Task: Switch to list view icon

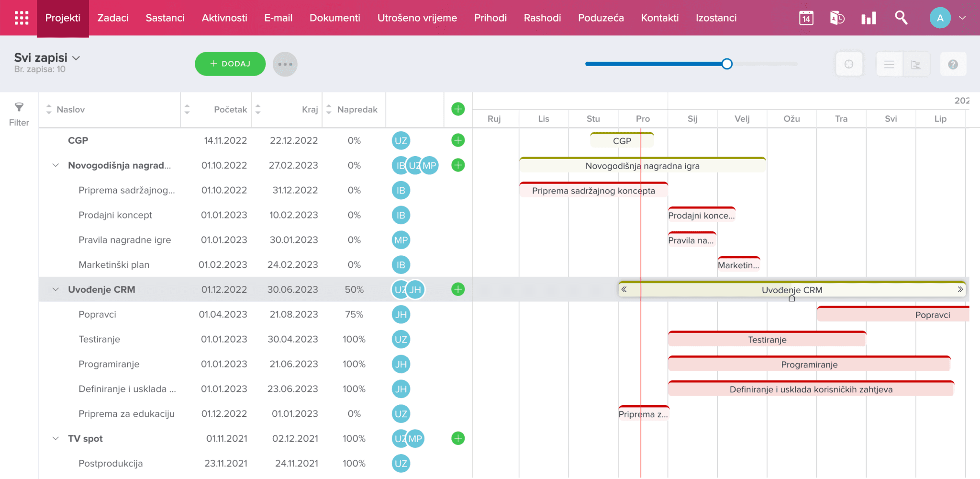Action: click(889, 64)
